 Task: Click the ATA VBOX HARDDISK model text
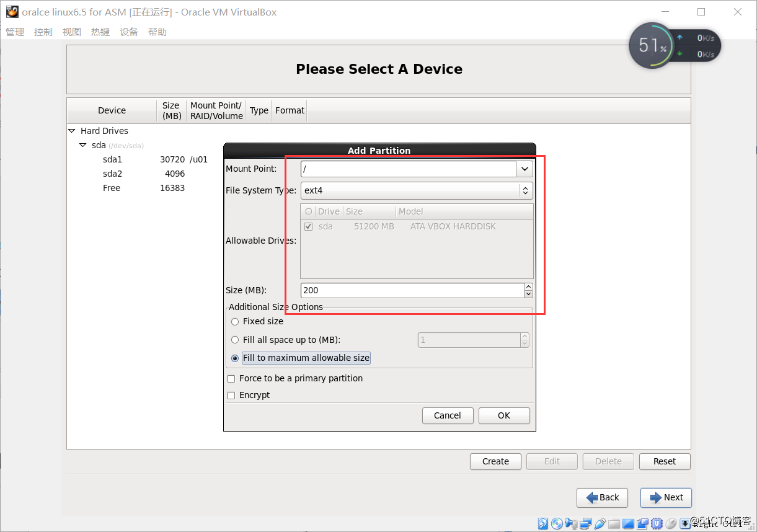[453, 227]
